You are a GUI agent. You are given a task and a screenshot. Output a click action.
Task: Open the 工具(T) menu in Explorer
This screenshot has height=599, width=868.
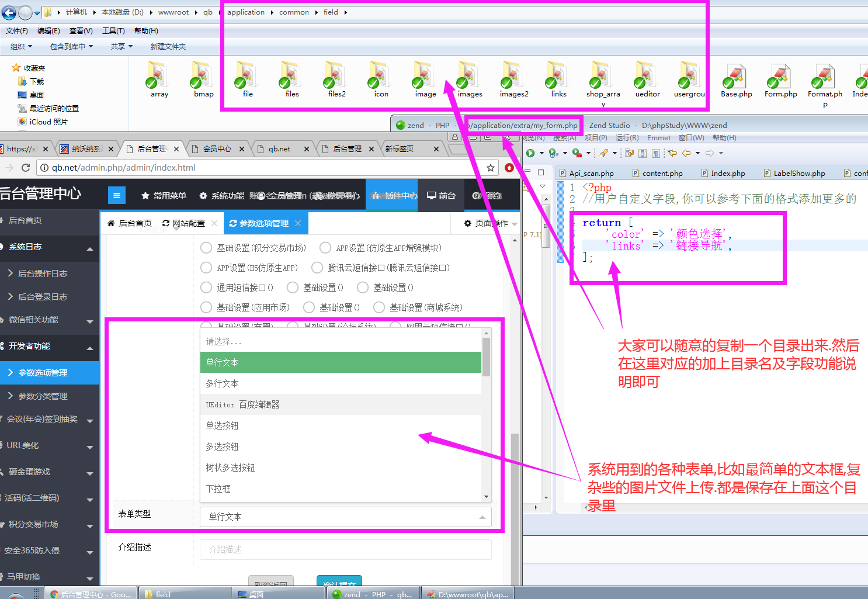pyautogui.click(x=113, y=31)
